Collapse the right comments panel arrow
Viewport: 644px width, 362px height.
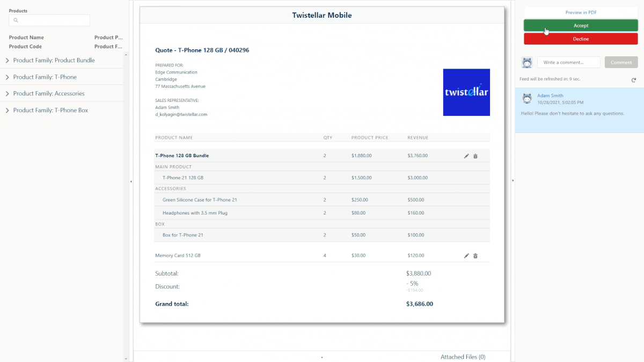[513, 181]
